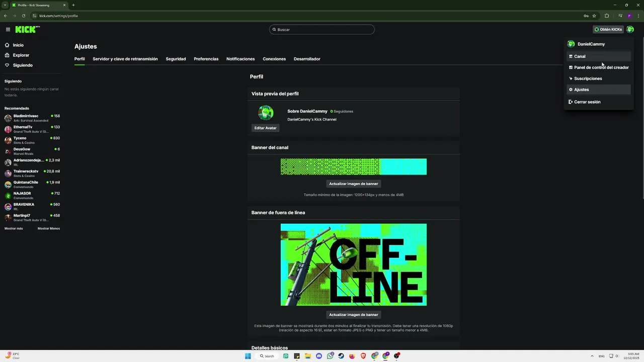Click the KICK logo
This screenshot has width=644, height=362.
[x=26, y=30]
